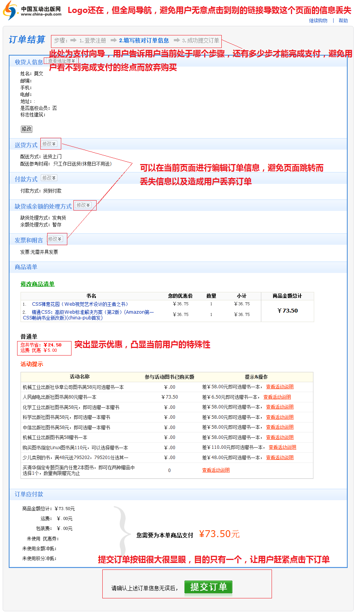
Task: Open 查看活动说明 for 机械工业出版社华章公司 row
Action: [280, 387]
